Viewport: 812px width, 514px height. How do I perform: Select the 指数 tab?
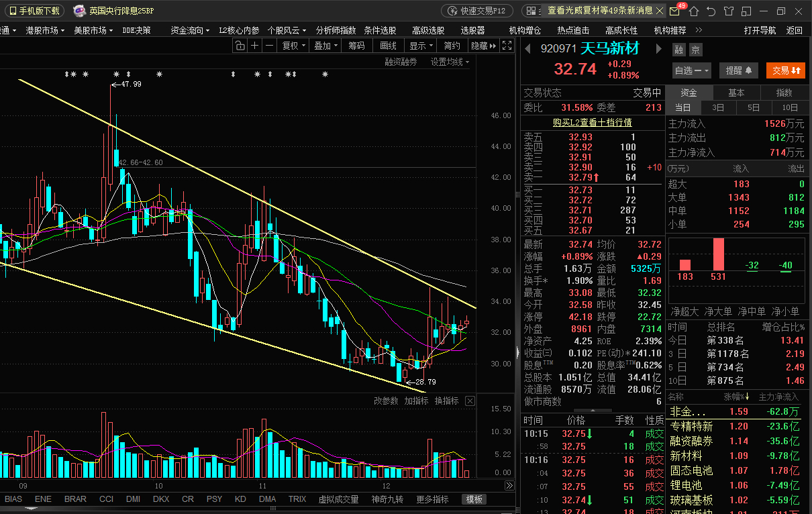point(784,93)
